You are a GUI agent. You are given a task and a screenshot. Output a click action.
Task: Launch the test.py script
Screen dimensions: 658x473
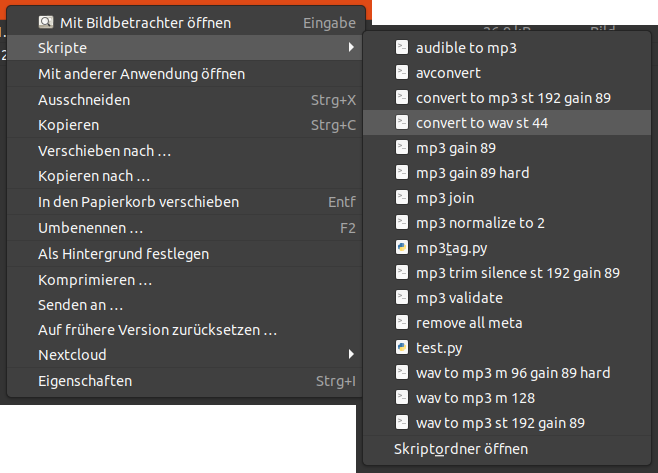click(507, 348)
